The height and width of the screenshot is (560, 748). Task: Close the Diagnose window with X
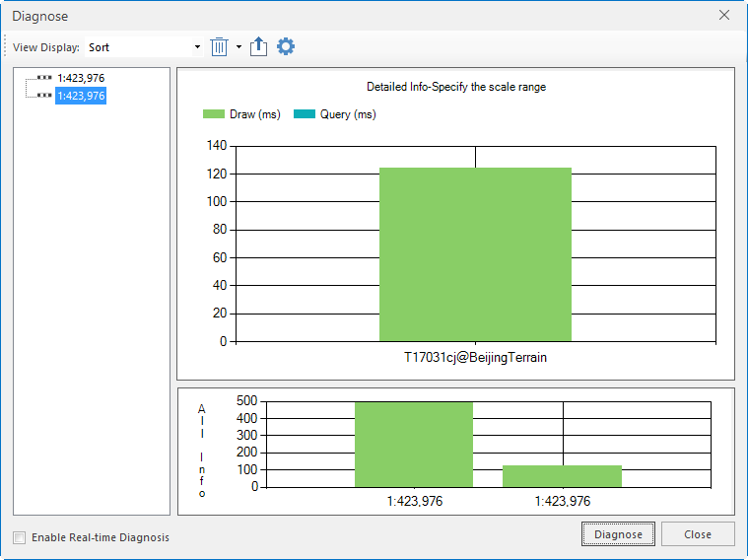coord(724,16)
